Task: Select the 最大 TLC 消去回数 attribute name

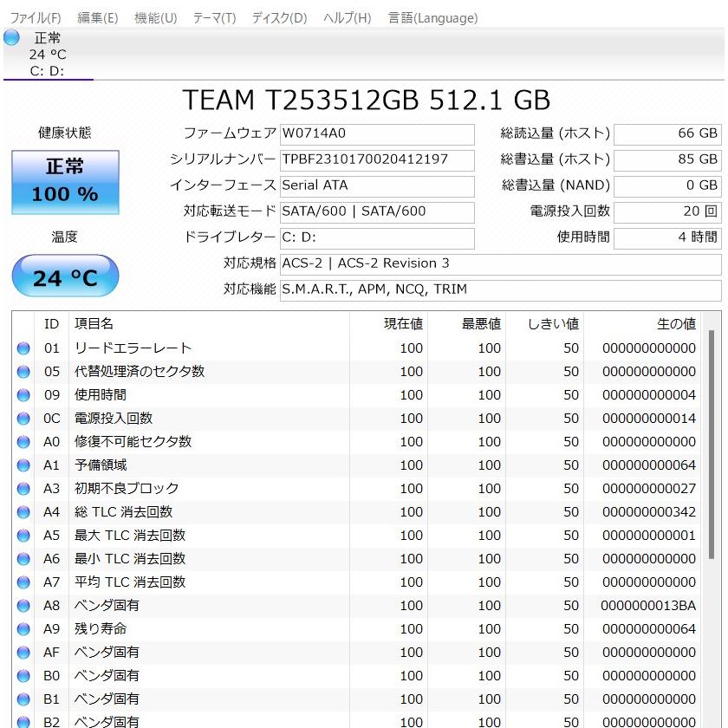Action: pos(129,536)
